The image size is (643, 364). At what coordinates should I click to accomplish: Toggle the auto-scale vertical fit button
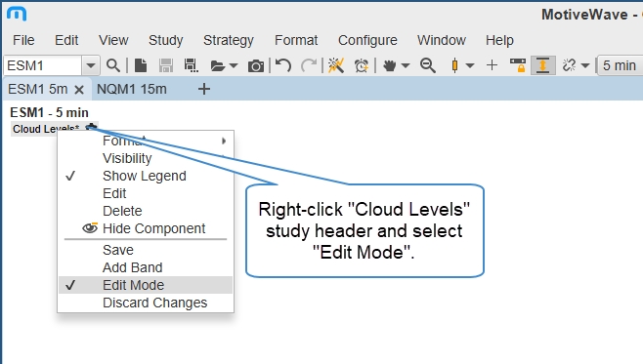(543, 65)
